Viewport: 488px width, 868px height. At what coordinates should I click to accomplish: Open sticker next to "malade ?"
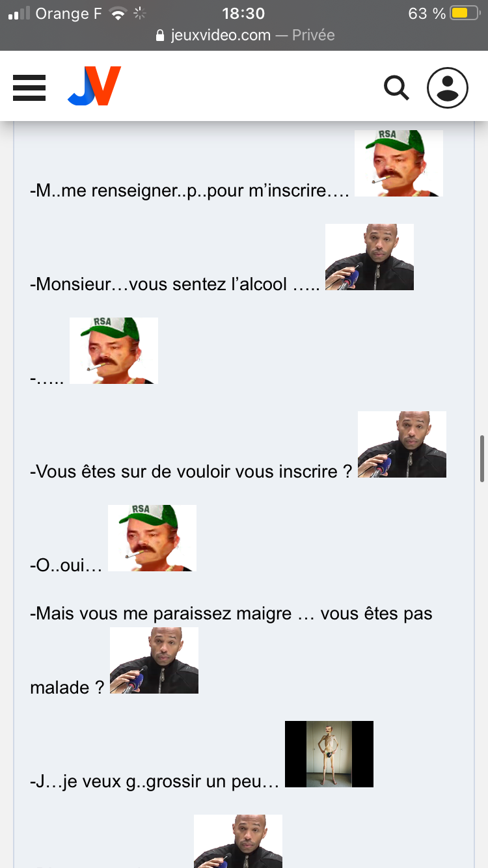pos(154,660)
